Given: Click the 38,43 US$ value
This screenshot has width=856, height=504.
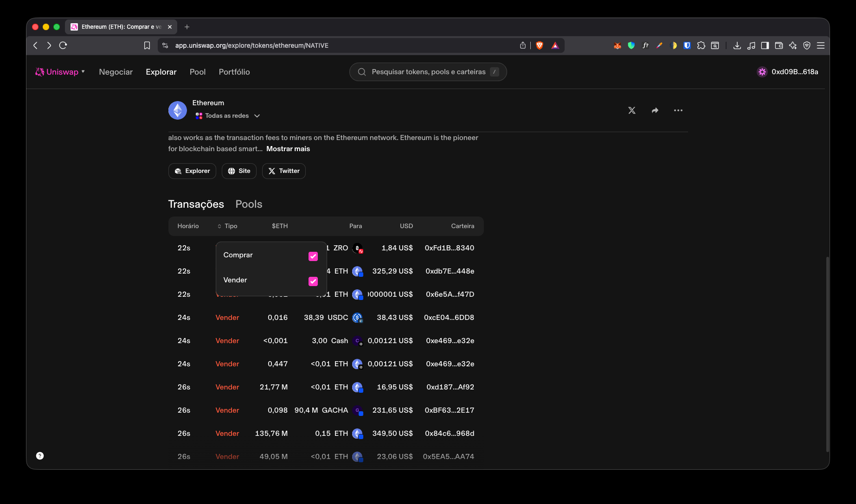Looking at the screenshot, I should coord(395,318).
